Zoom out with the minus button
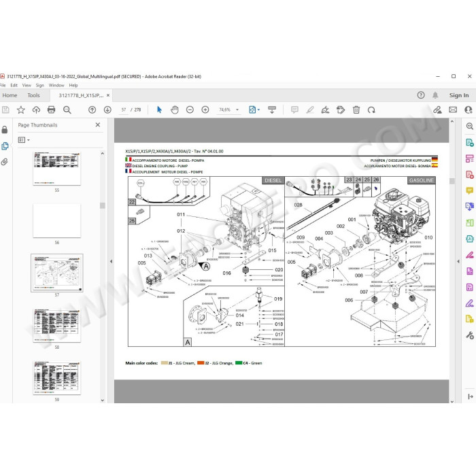 tap(190, 109)
